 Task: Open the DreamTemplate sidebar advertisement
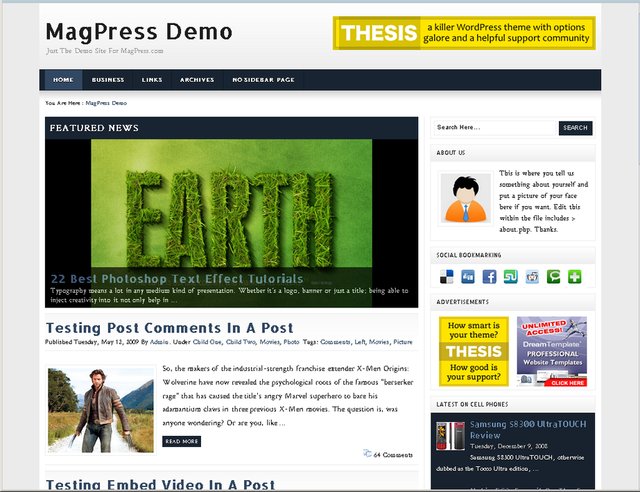coord(552,351)
